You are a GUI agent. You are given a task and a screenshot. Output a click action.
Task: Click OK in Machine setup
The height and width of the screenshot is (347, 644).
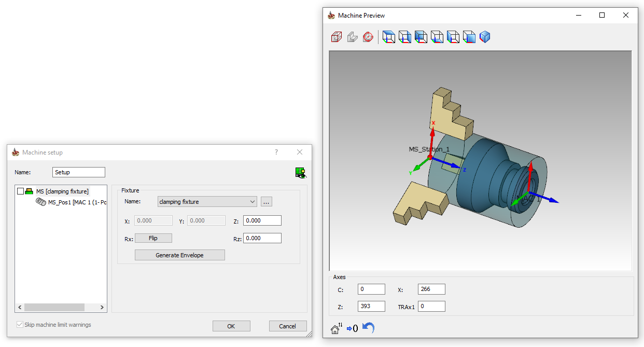[x=231, y=326]
